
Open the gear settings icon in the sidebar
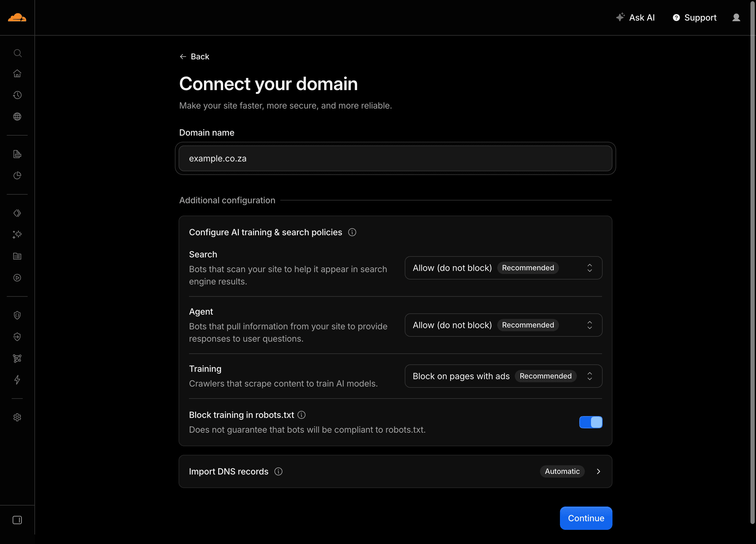click(17, 417)
